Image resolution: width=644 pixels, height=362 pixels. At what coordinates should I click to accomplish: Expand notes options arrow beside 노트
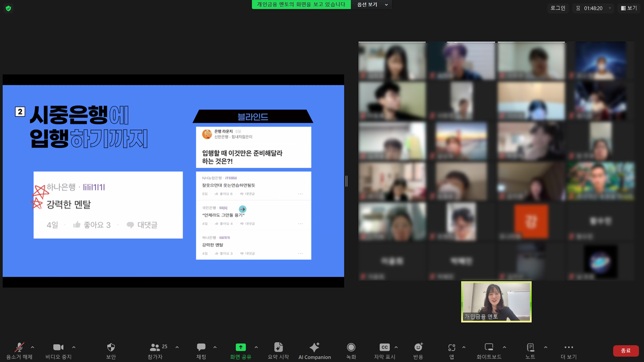(545, 347)
